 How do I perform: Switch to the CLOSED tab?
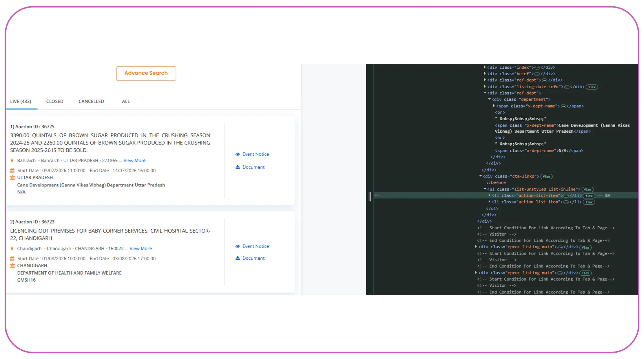coord(55,101)
